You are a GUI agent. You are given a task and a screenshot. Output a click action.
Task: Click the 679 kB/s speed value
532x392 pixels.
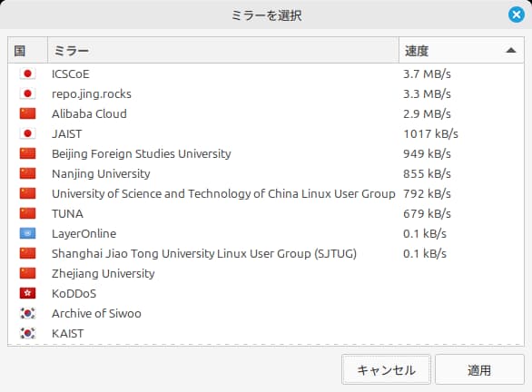click(428, 214)
